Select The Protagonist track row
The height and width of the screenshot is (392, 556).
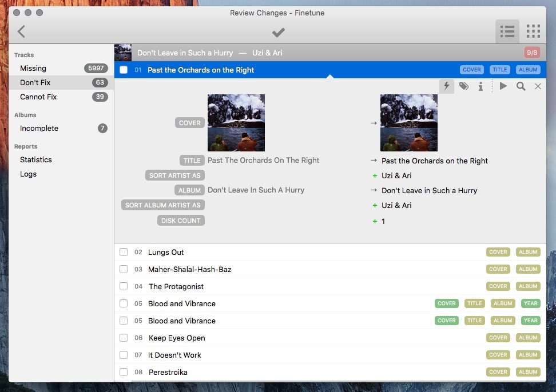[x=330, y=286]
